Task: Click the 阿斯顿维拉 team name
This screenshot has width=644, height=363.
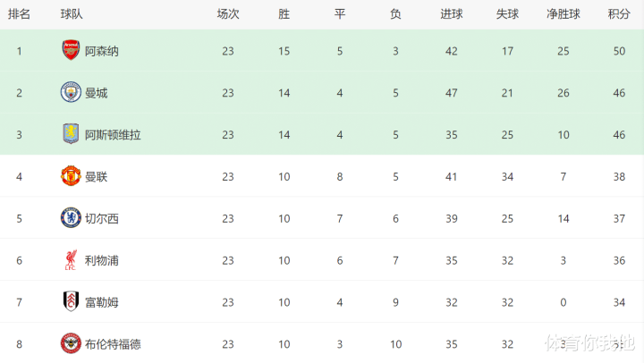Action: (x=113, y=135)
